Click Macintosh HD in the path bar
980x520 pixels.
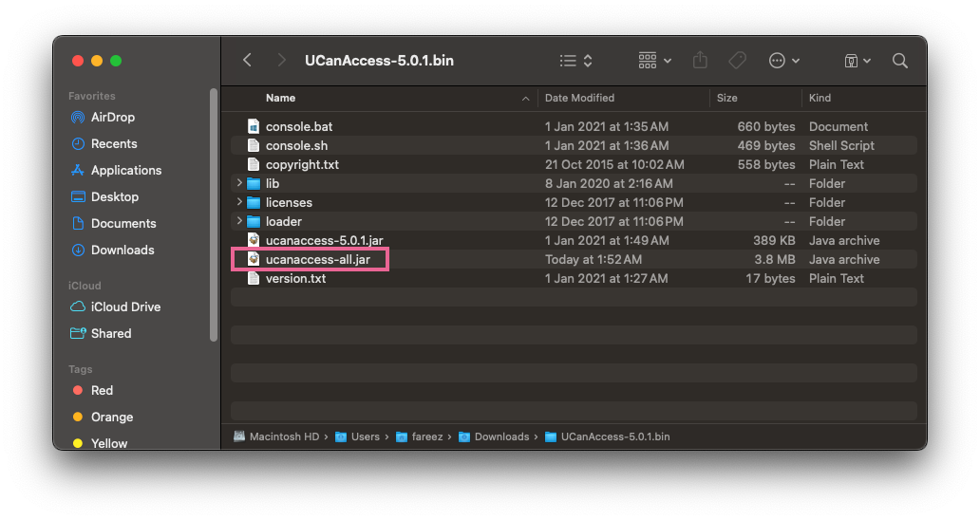click(277, 437)
